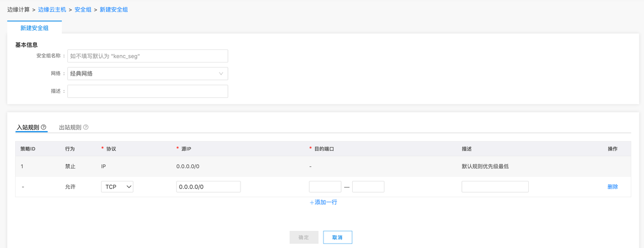Click 删除 link in the rule row
Image resolution: width=644 pixels, height=248 pixels.
coord(612,187)
